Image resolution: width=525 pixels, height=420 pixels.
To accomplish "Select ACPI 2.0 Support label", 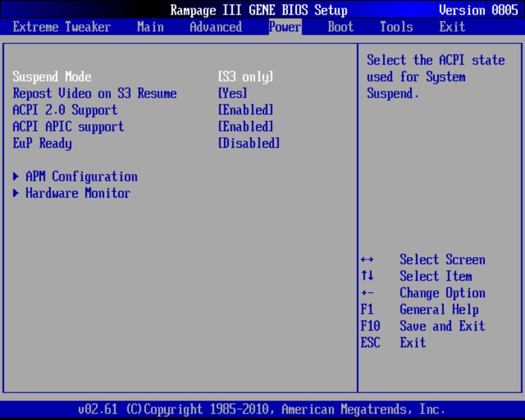I will pyautogui.click(x=65, y=110).
